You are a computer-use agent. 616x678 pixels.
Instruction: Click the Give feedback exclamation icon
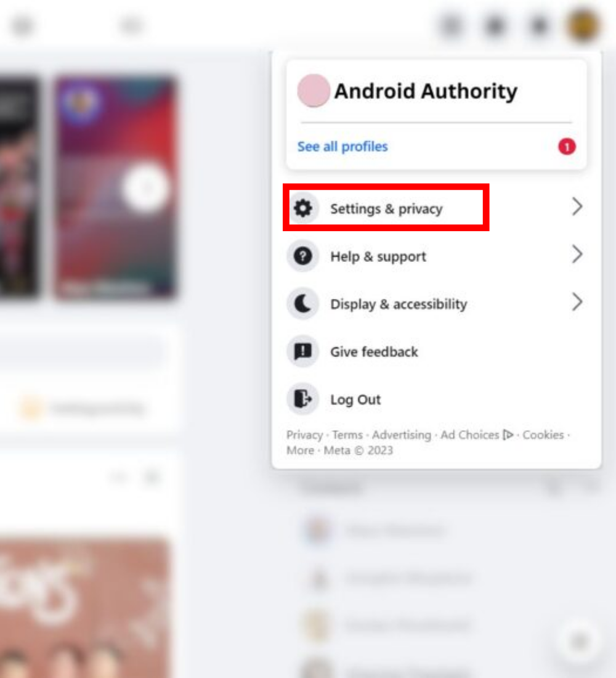pos(302,351)
